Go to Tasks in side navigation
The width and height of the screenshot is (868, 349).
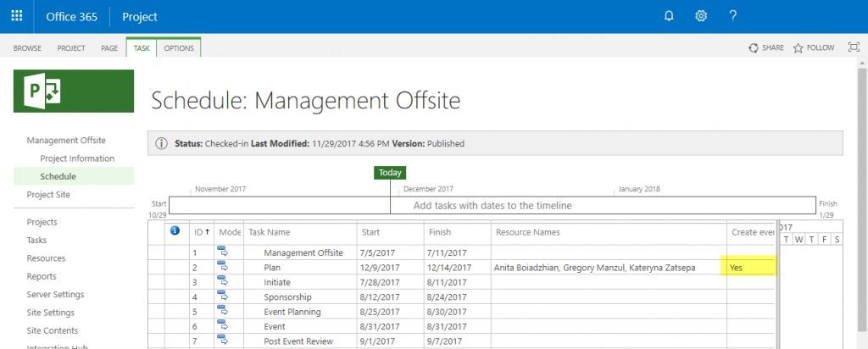click(x=36, y=240)
